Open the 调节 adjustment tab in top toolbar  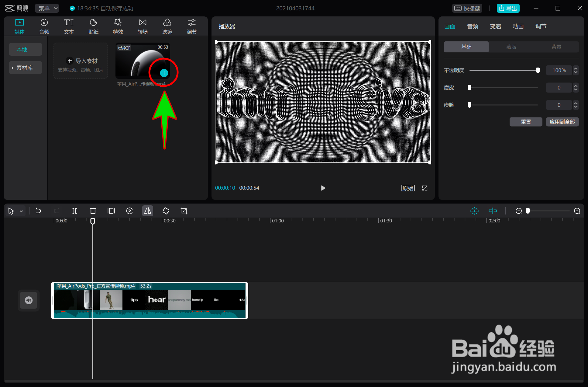pyautogui.click(x=192, y=26)
